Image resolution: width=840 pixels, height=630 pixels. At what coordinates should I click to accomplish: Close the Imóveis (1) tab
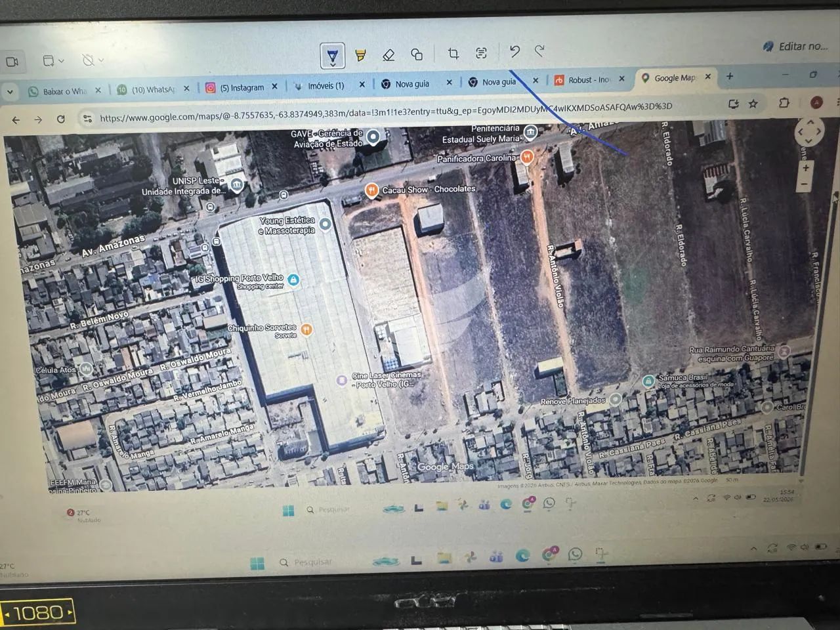(x=362, y=85)
